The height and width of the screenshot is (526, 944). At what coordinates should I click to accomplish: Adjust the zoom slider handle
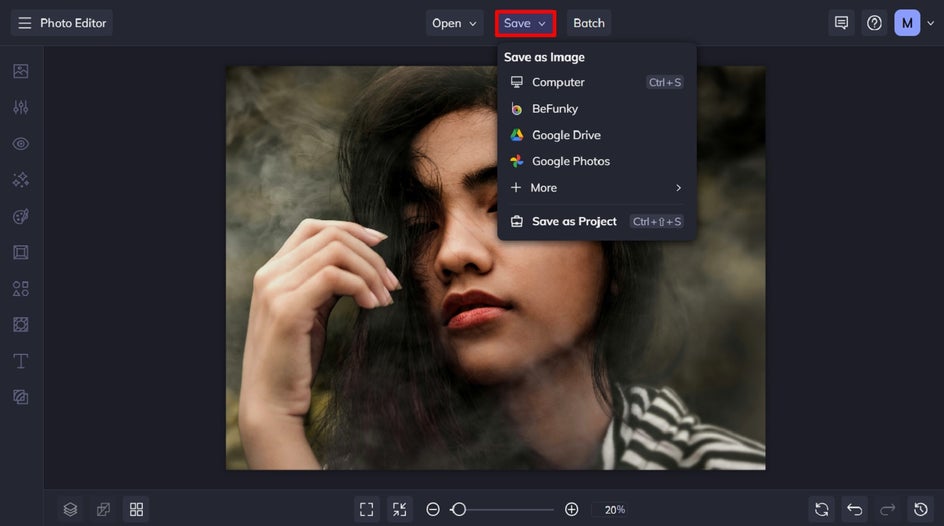(x=459, y=510)
